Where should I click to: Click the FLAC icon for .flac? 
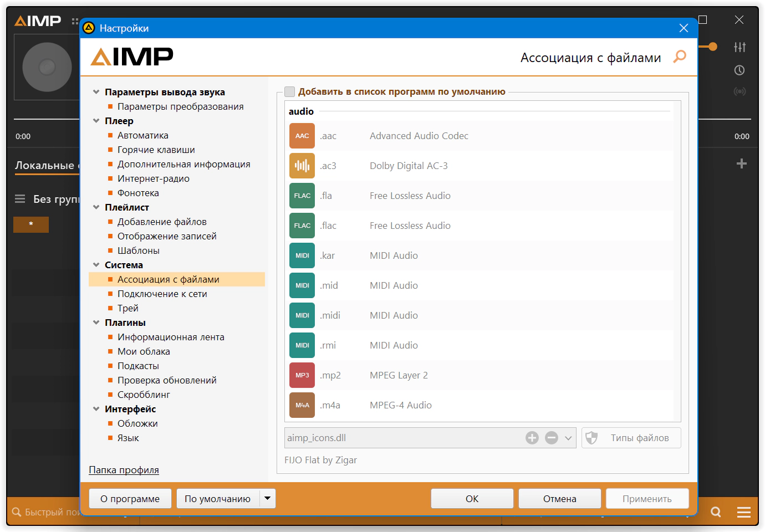(302, 226)
